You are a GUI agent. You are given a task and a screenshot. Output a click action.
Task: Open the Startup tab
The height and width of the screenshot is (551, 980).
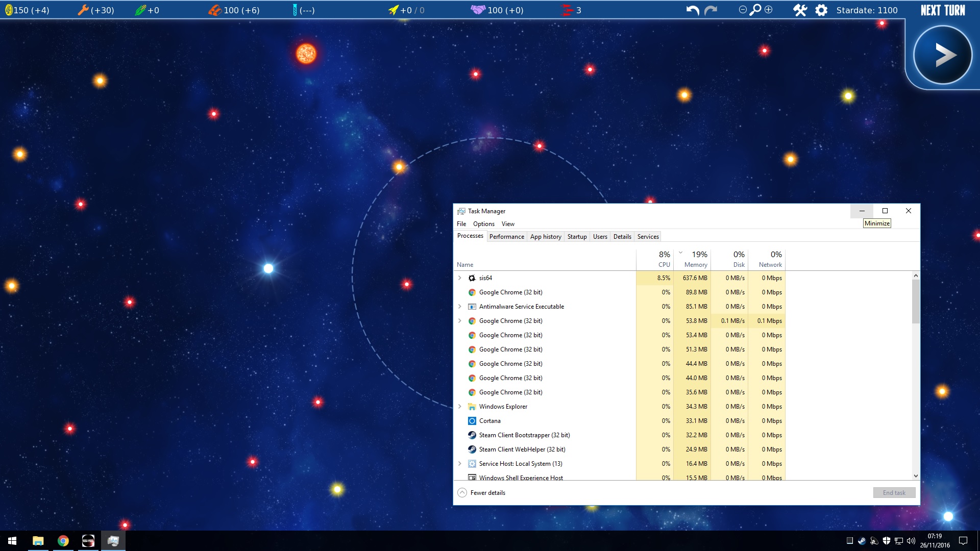coord(577,237)
